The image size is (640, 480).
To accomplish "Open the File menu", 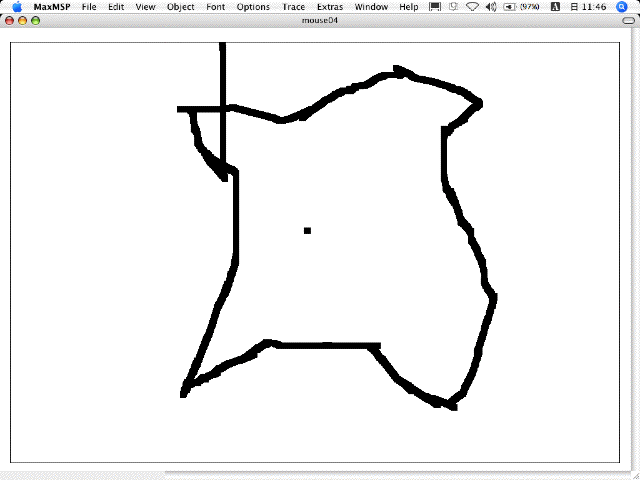I will [x=89, y=7].
